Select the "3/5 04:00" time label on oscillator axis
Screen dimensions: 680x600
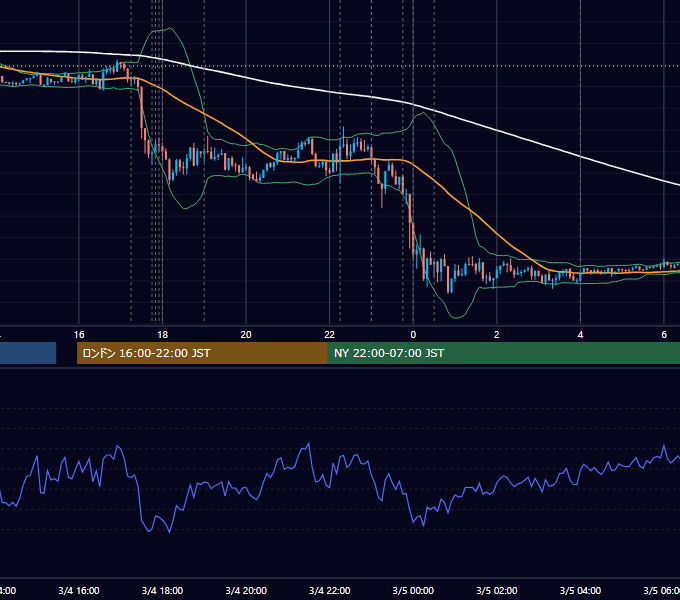580,590
